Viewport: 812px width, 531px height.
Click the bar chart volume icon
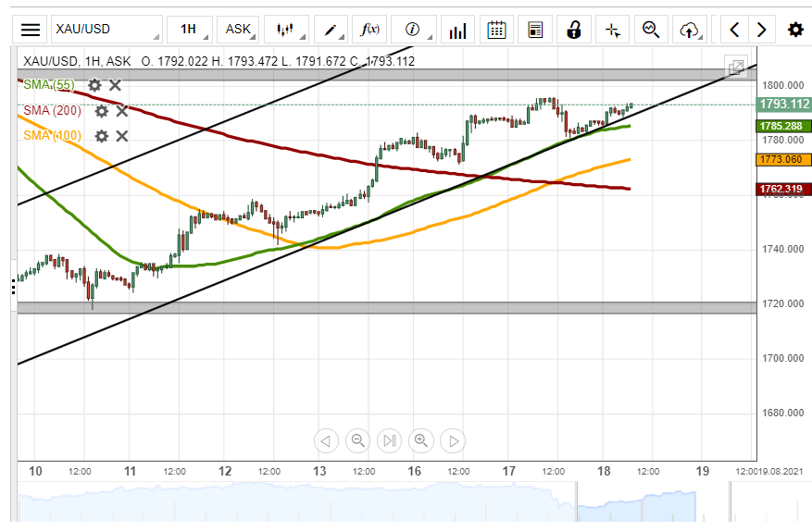tap(457, 30)
